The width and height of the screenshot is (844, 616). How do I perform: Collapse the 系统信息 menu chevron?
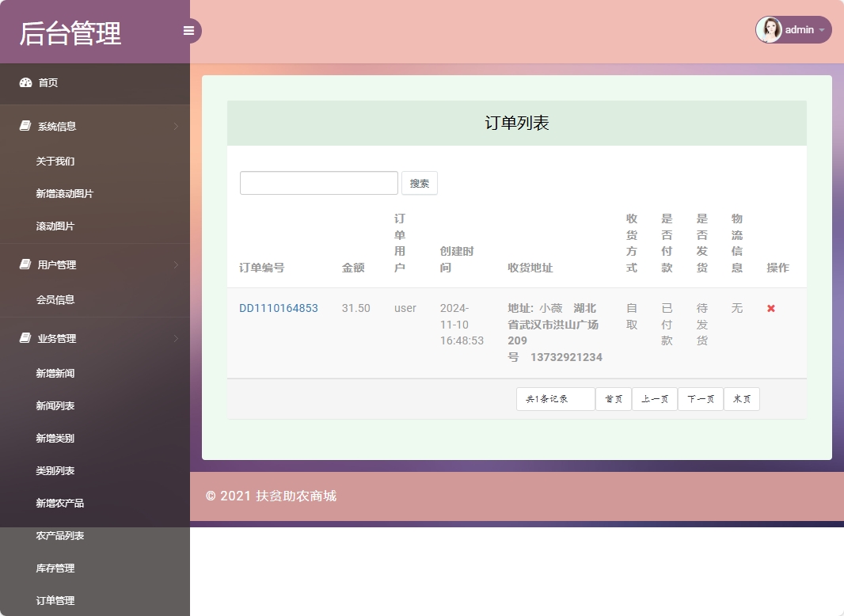[176, 126]
